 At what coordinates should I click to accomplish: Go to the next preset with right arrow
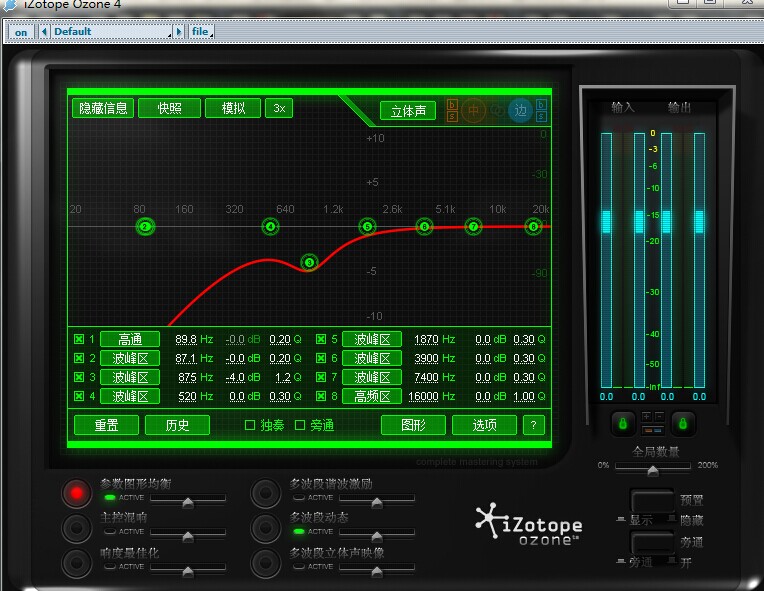tap(179, 32)
